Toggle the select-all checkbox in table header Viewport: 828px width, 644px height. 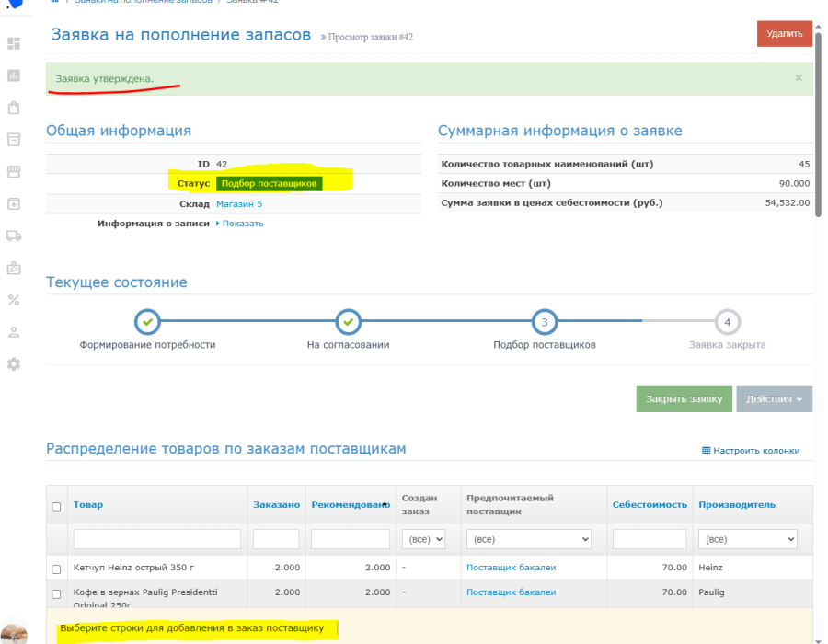point(56,507)
